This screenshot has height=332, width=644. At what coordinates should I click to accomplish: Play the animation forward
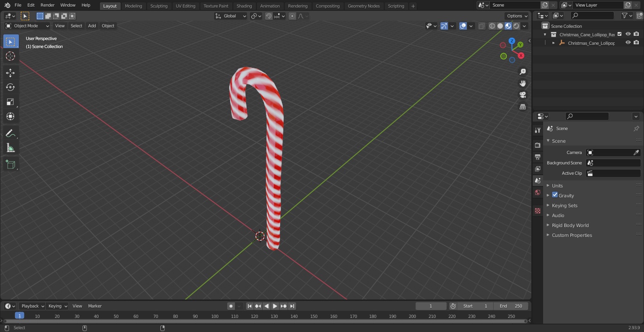coord(275,306)
